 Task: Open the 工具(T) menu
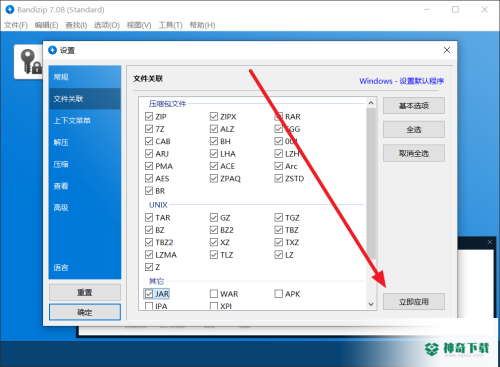(170, 25)
